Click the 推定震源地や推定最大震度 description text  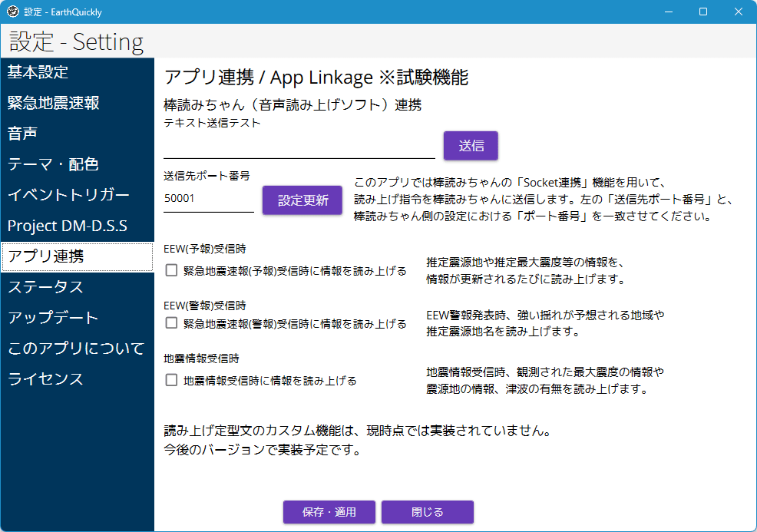526,271
